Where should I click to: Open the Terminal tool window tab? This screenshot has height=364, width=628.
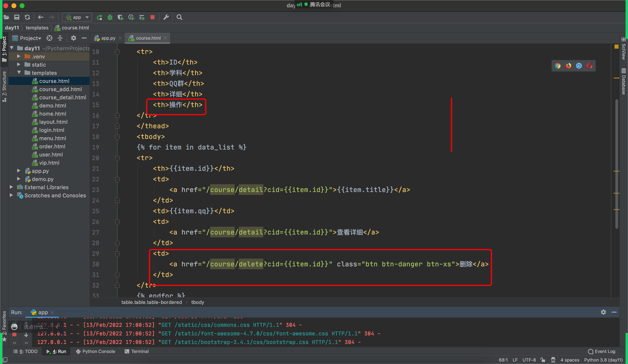tap(137, 351)
